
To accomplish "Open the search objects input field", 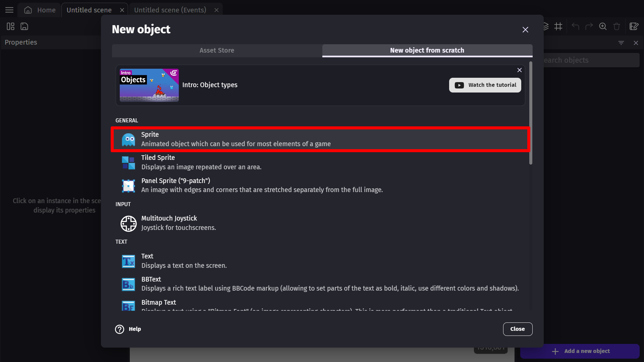I will [592, 60].
